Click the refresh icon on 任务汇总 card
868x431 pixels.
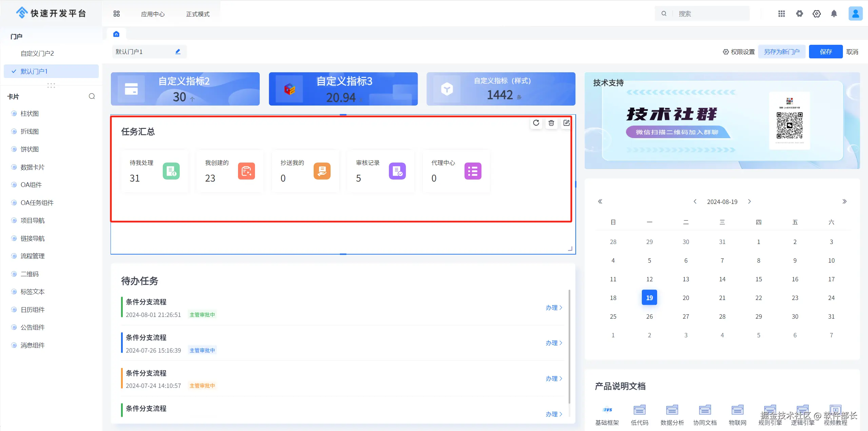[536, 123]
